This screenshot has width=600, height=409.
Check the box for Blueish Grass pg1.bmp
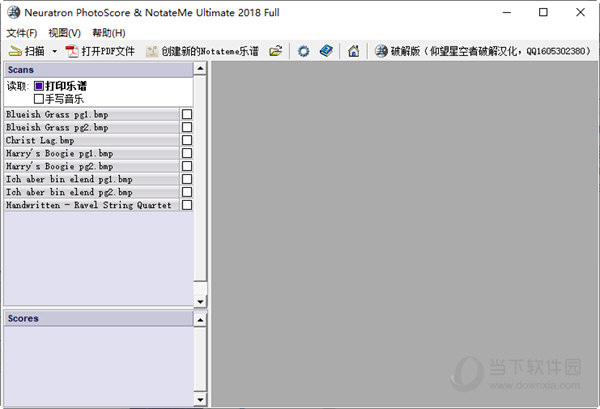coord(187,114)
